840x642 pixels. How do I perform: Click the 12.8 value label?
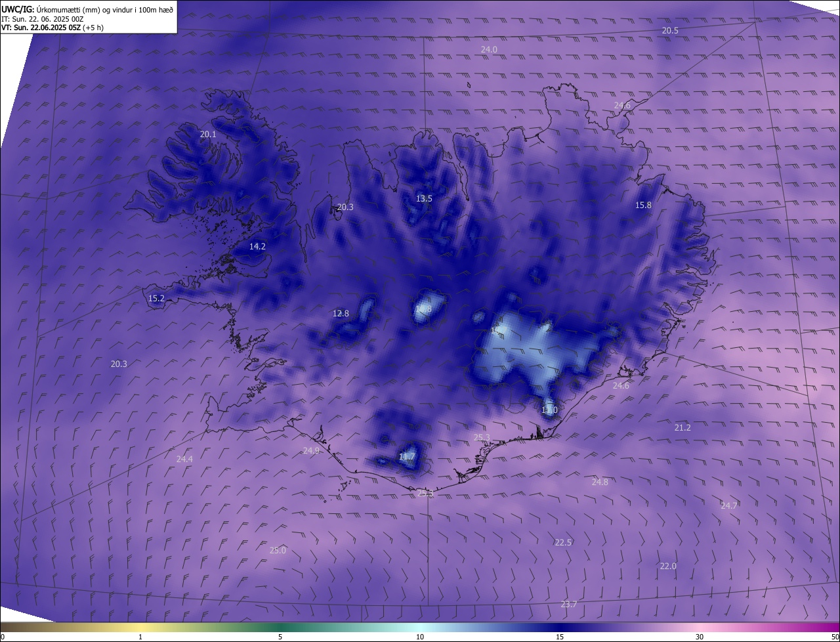tap(341, 314)
